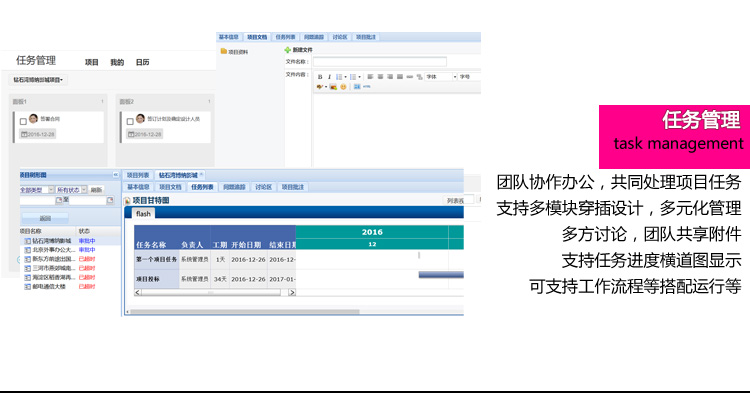Apply justified alignment in the editor toolbar
Screen dimensions: 750x393
tap(400, 76)
